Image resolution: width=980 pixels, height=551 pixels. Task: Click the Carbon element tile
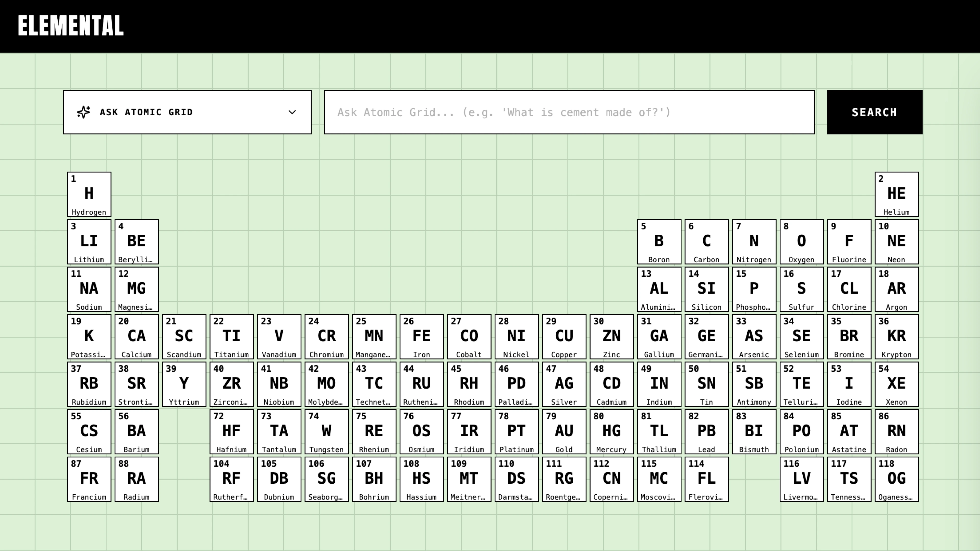click(x=706, y=242)
